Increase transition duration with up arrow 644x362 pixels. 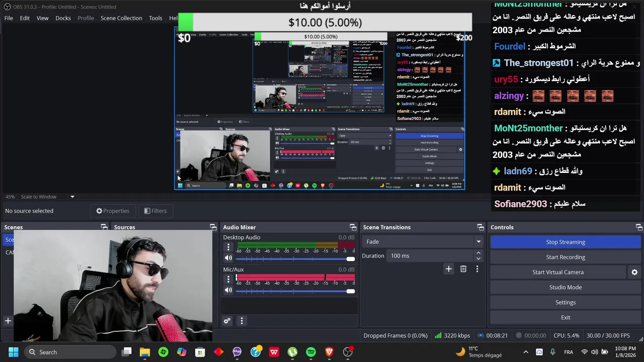click(x=478, y=253)
